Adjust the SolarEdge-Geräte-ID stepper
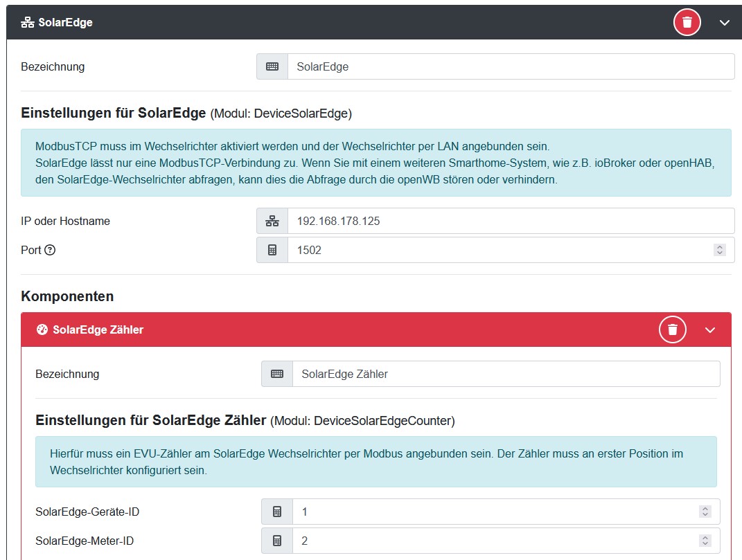The image size is (742, 560). pos(705,512)
